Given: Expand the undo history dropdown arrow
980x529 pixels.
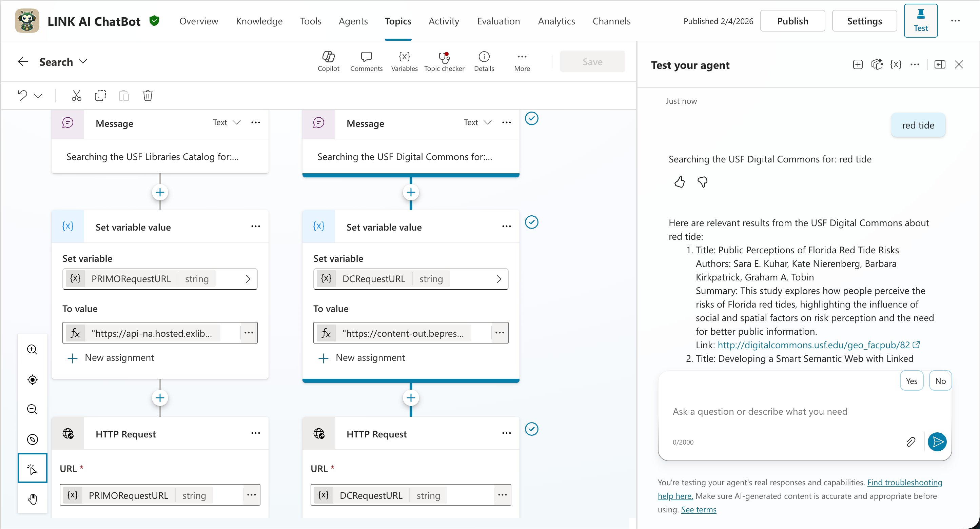Looking at the screenshot, I should [38, 96].
